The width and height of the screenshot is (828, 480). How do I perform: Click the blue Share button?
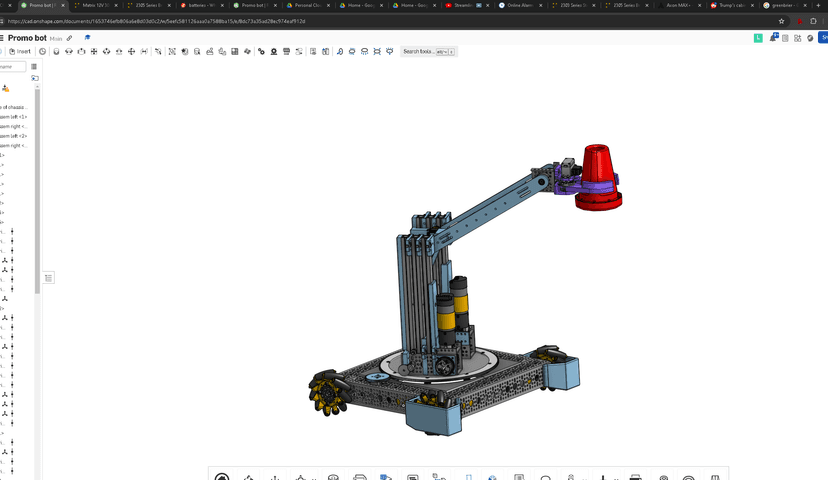[x=823, y=37]
